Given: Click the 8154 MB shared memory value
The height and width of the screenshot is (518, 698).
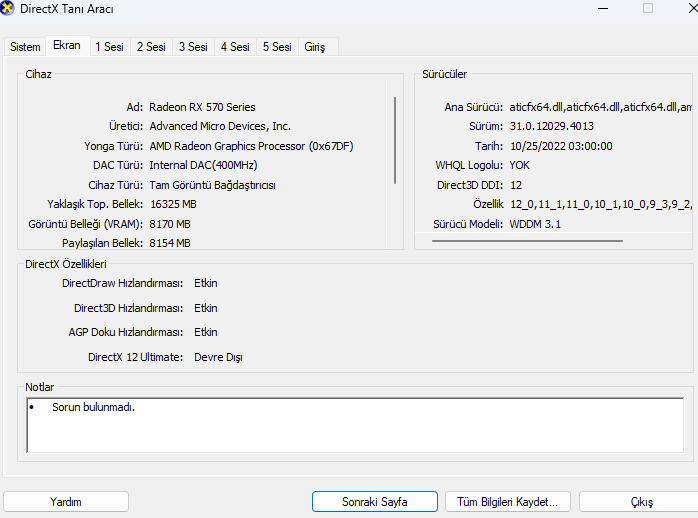Looking at the screenshot, I should click(170, 243).
